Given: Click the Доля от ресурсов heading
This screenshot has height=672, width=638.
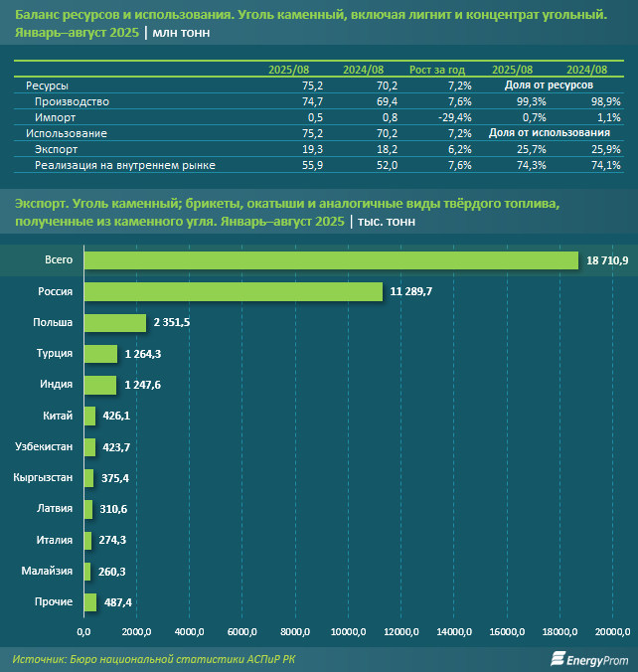Looking at the screenshot, I should pyautogui.click(x=549, y=86).
